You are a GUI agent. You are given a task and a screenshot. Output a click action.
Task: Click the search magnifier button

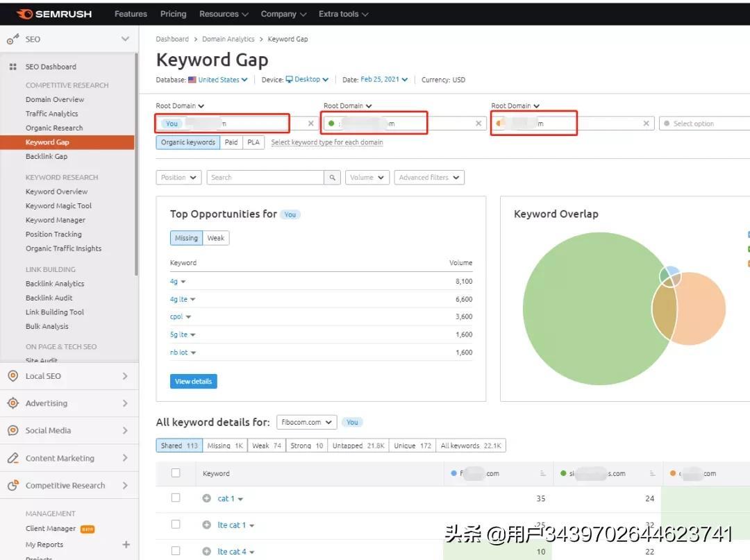(333, 177)
